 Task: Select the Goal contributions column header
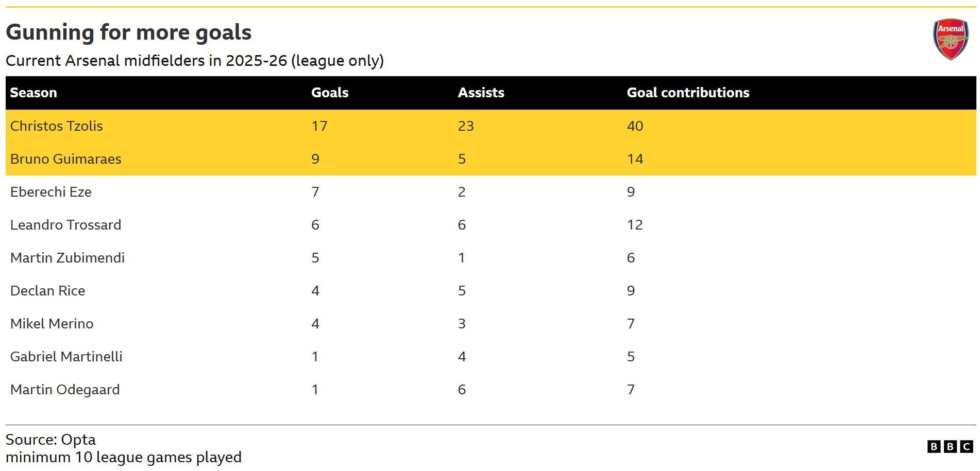point(688,93)
